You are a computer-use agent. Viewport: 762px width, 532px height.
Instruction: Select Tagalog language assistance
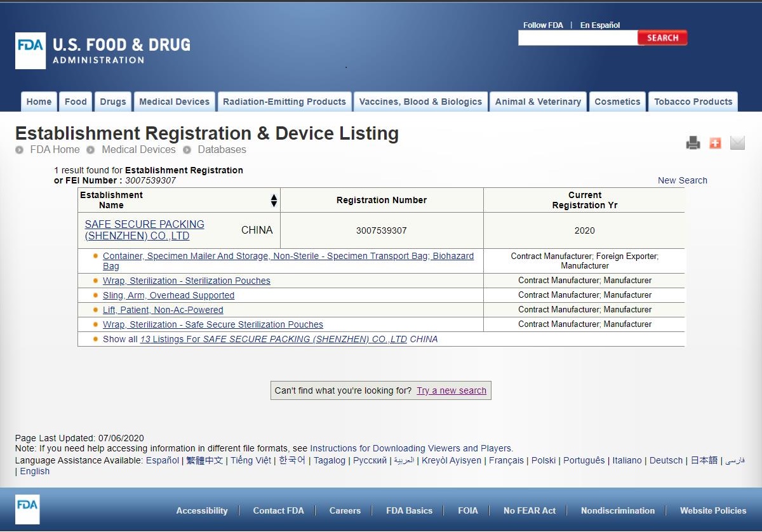click(330, 460)
